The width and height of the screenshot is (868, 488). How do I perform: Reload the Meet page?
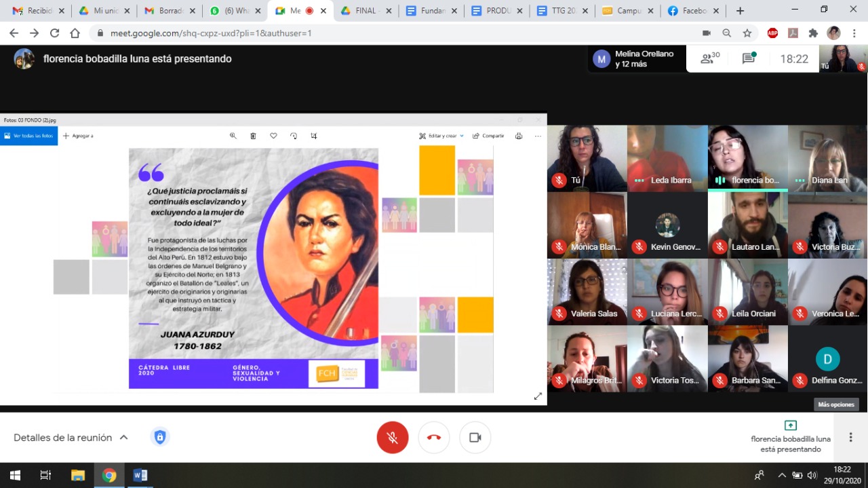tap(54, 33)
